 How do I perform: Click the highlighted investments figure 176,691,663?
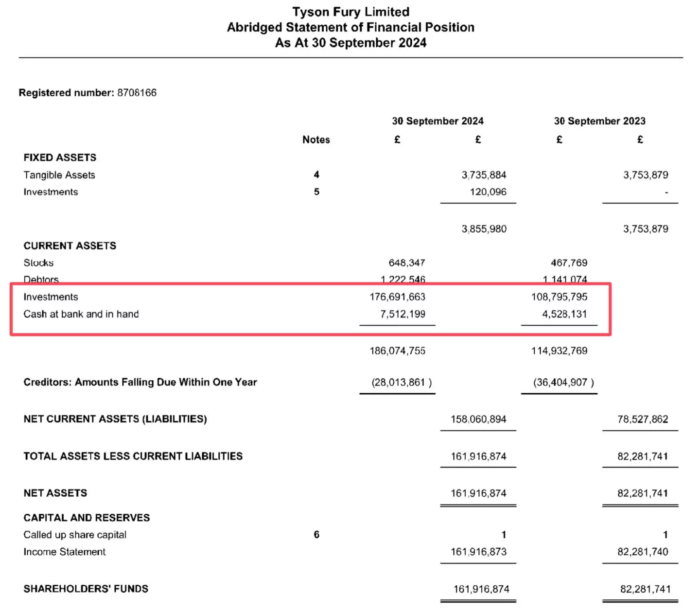pos(397,297)
